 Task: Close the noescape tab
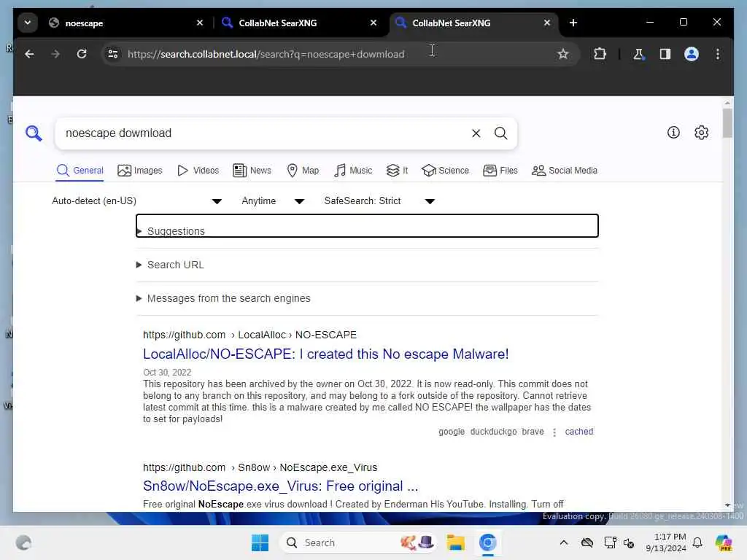(x=200, y=23)
